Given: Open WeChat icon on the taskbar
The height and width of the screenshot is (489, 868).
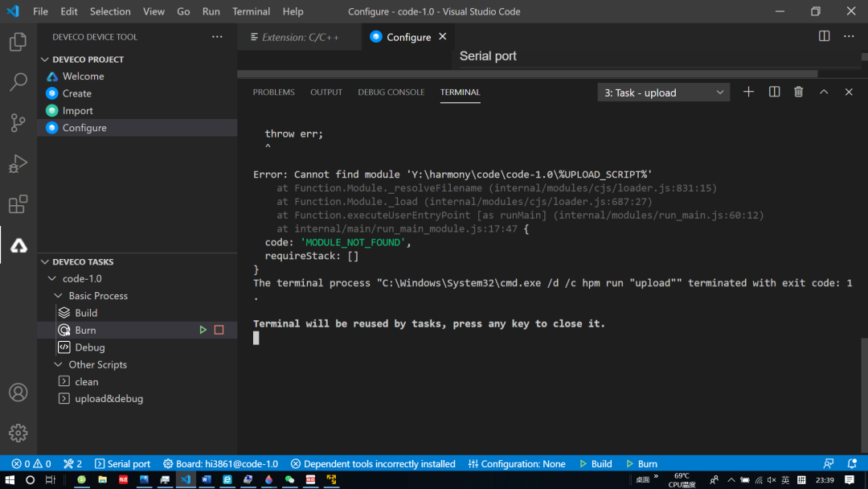Looking at the screenshot, I should 289,479.
